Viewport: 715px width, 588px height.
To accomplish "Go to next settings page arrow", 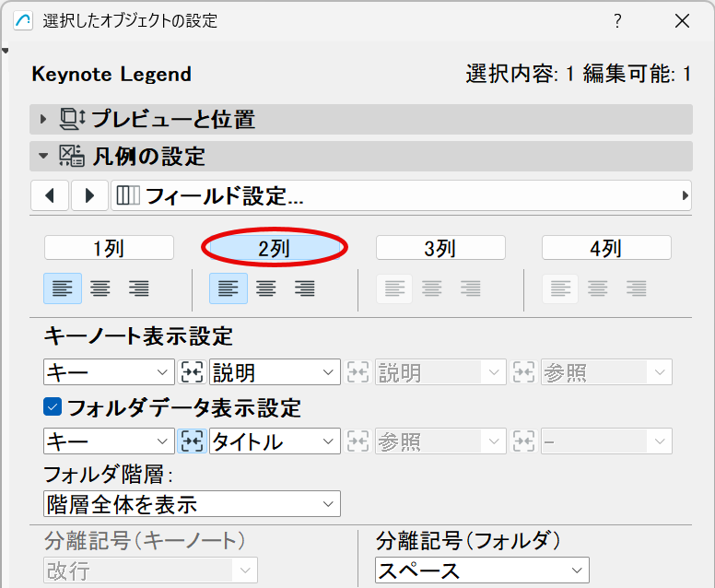I will [x=89, y=195].
